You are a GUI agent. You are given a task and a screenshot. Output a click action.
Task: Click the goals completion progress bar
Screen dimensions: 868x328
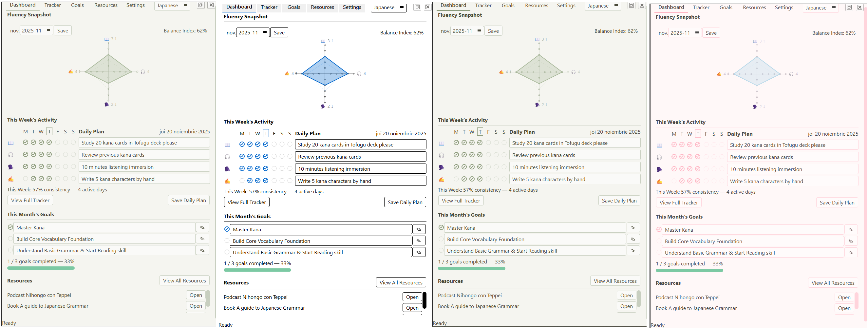(x=40, y=268)
